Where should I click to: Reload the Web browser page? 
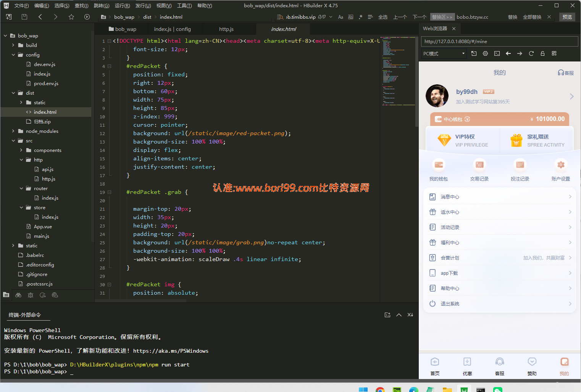[531, 53]
